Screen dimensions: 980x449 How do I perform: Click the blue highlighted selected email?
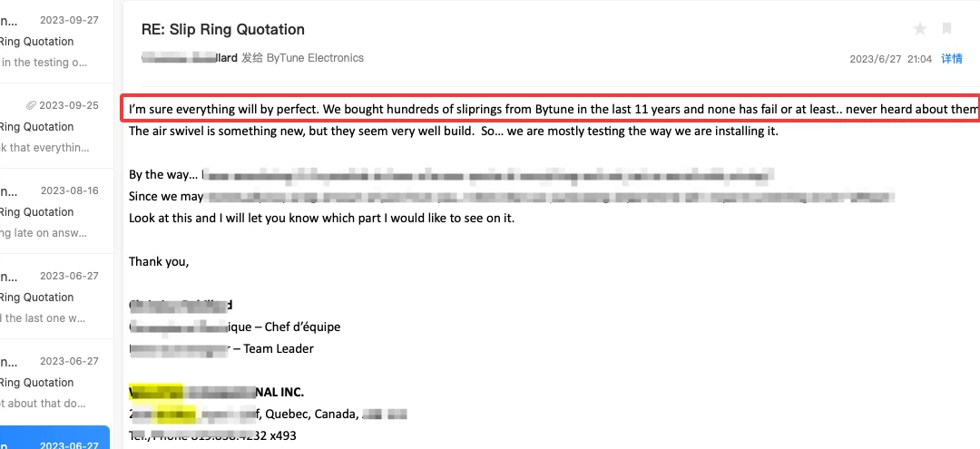point(54,438)
